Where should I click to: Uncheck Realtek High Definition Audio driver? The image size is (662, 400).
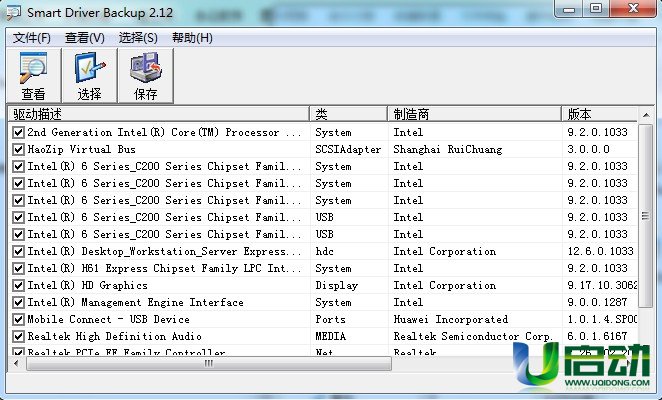pyautogui.click(x=18, y=336)
